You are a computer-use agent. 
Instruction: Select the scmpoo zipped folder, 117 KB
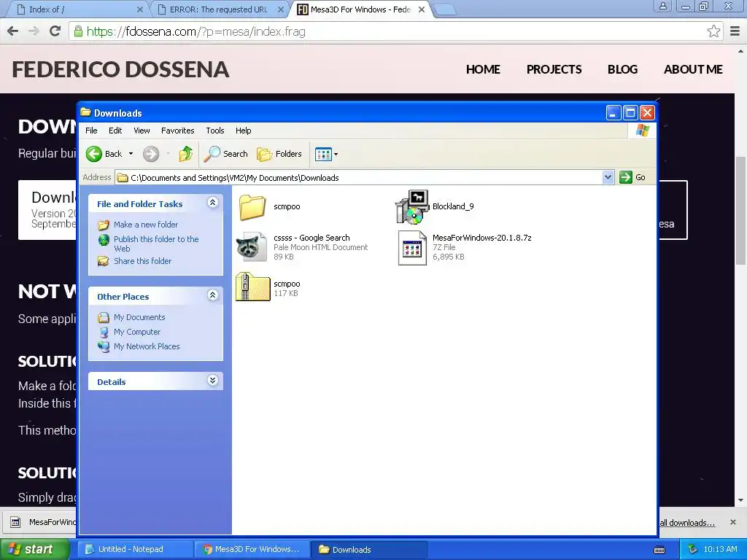tap(252, 287)
